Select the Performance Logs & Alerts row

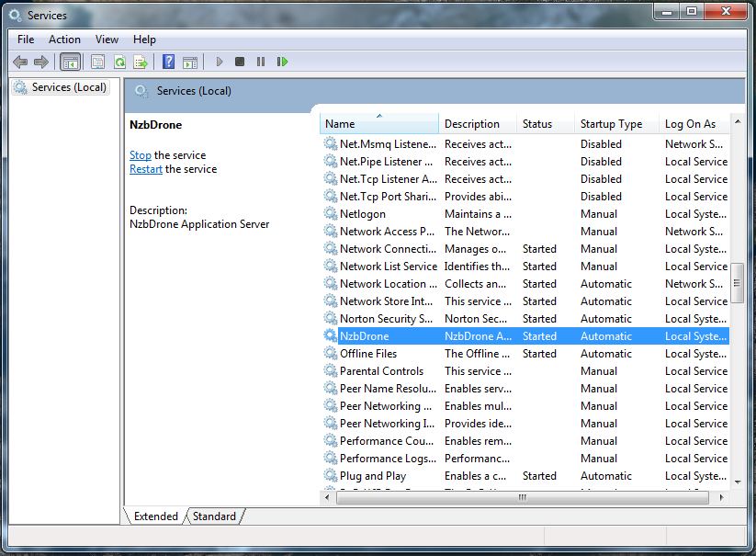point(525,458)
